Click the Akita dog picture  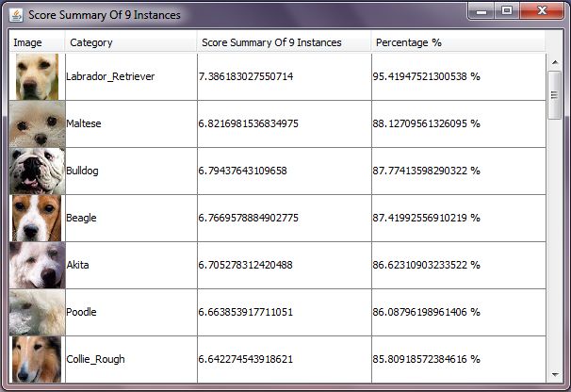point(37,265)
